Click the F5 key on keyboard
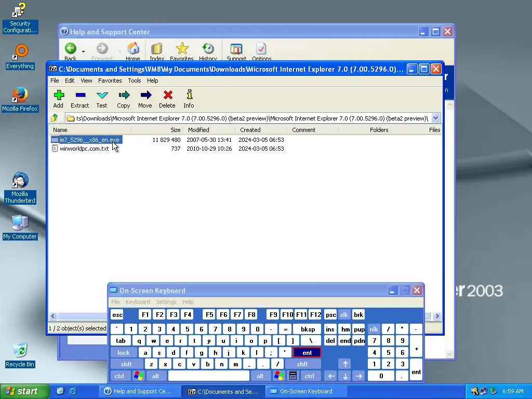The width and height of the screenshot is (532, 399). pyautogui.click(x=209, y=314)
